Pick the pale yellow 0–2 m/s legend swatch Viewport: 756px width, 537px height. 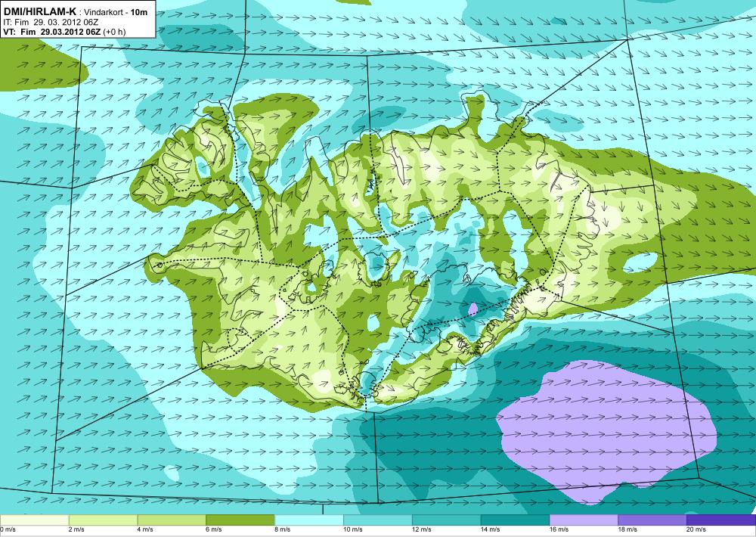(34, 520)
